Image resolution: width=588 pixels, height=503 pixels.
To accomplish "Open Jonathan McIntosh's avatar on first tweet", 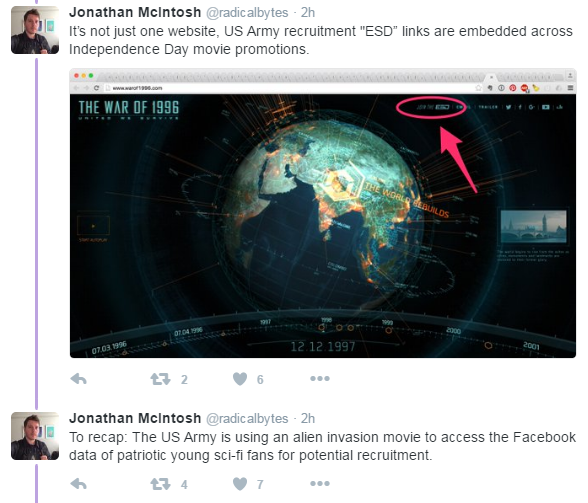I will (35, 30).
